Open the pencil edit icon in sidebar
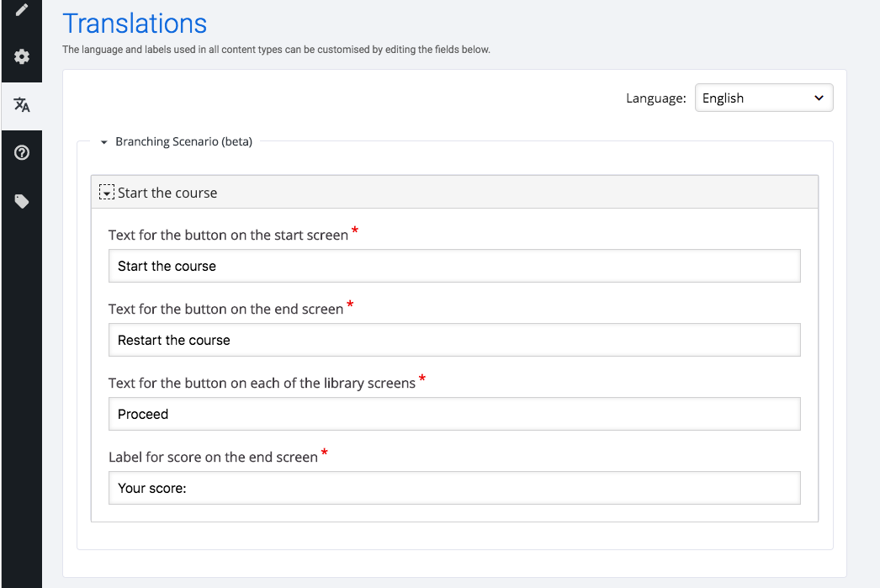The image size is (880, 588). pyautogui.click(x=21, y=9)
